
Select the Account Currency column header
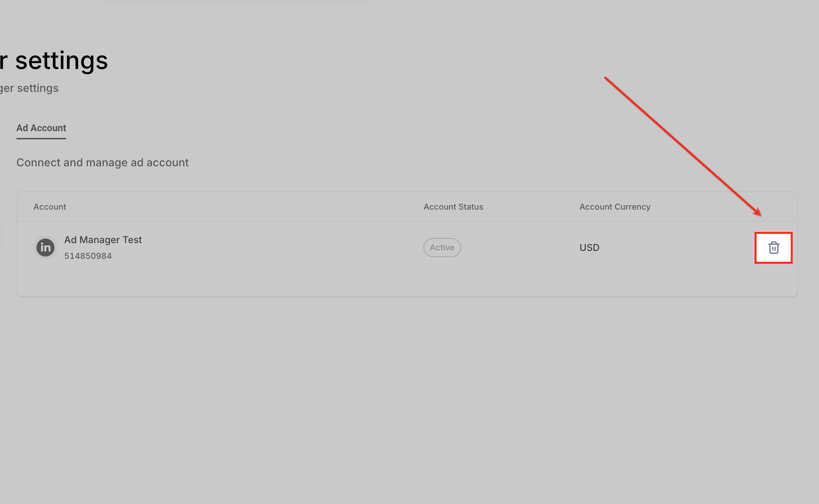(615, 207)
